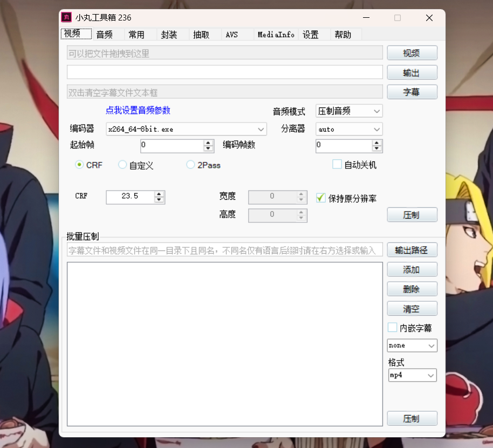Click the batch 压制 button below 格式
This screenshot has width=493, height=448.
pos(412,418)
